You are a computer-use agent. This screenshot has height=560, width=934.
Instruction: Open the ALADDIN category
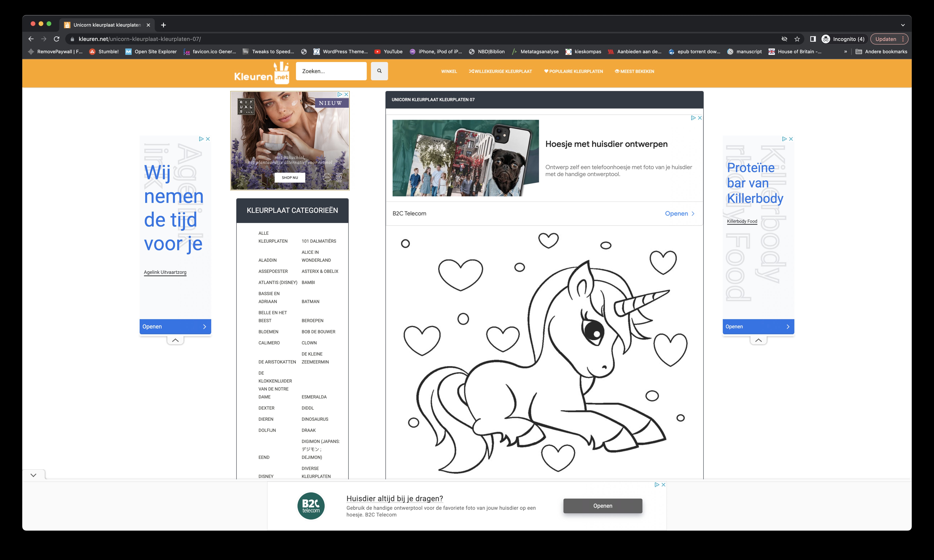pos(267,260)
